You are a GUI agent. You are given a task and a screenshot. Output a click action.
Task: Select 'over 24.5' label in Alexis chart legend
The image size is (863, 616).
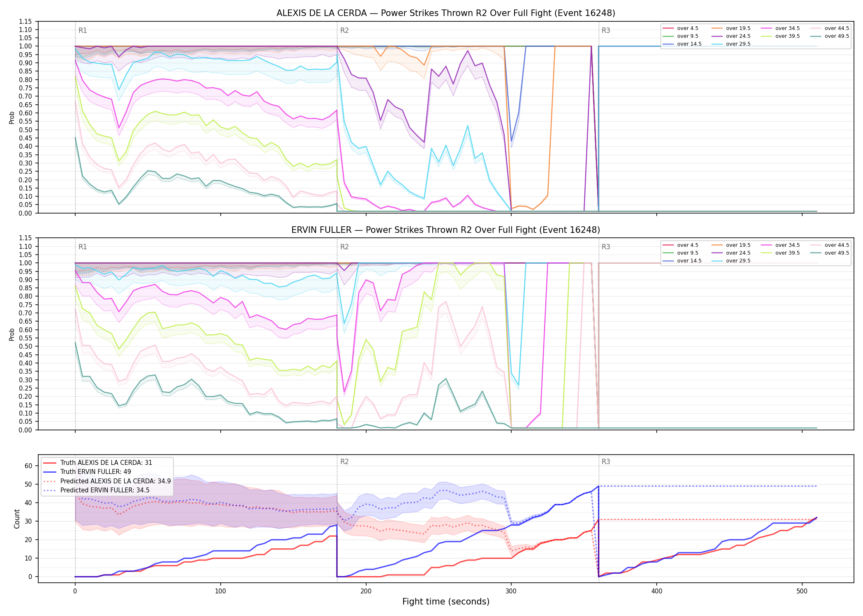[738, 36]
